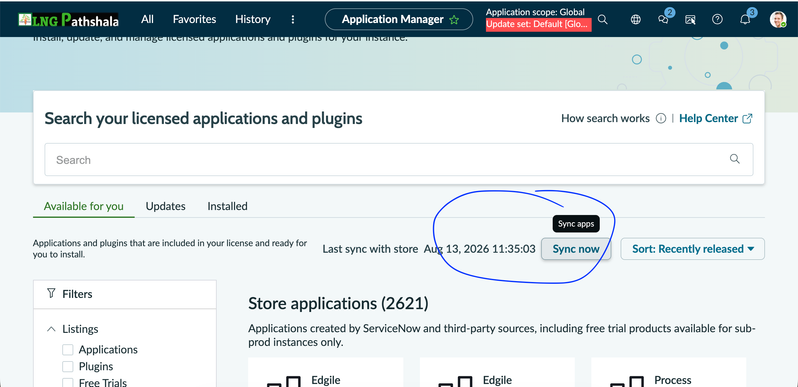Collapse the Listings filter section
Image resolution: width=798 pixels, height=387 pixels.
point(51,329)
